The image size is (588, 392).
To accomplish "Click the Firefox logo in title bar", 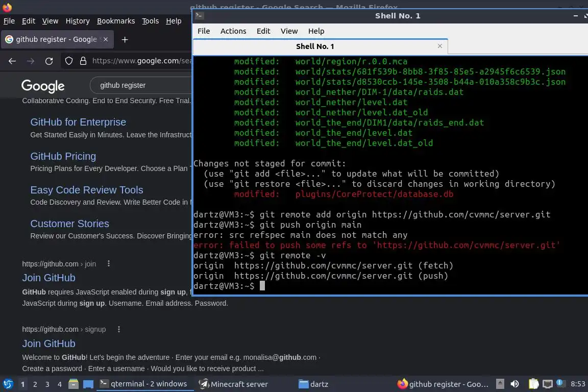I will [7, 7].
